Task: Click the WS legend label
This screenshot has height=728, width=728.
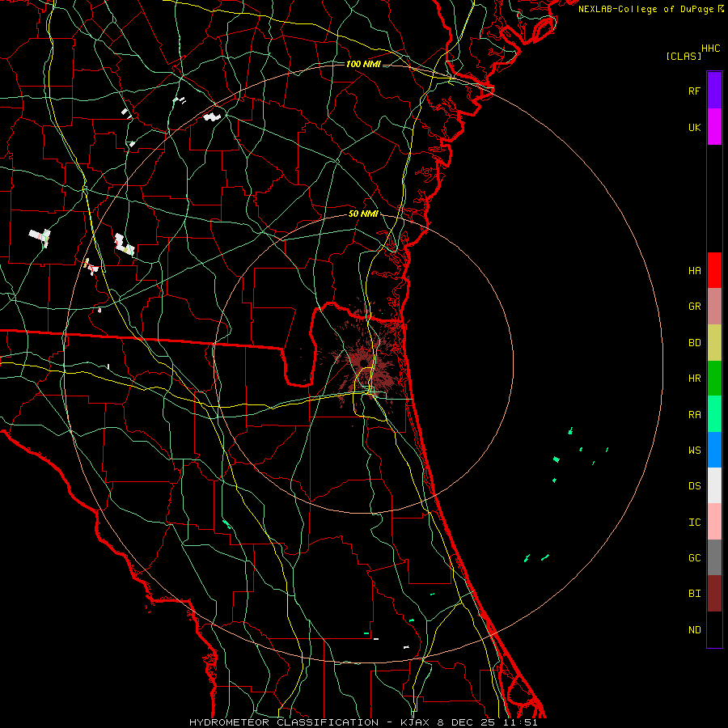Action: tap(694, 451)
